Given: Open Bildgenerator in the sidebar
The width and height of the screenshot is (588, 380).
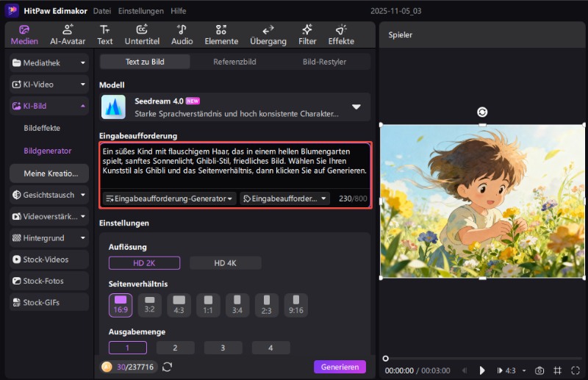Looking at the screenshot, I should coord(47,151).
